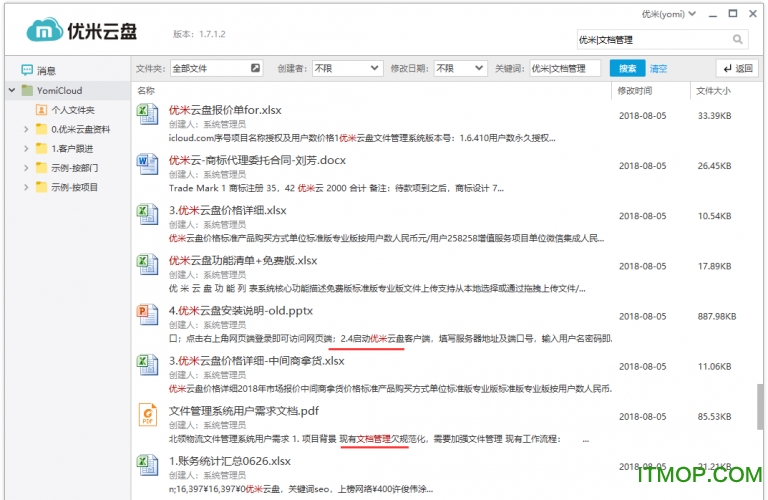Click snippet starting with icloud.com序号项目名称

(362, 138)
